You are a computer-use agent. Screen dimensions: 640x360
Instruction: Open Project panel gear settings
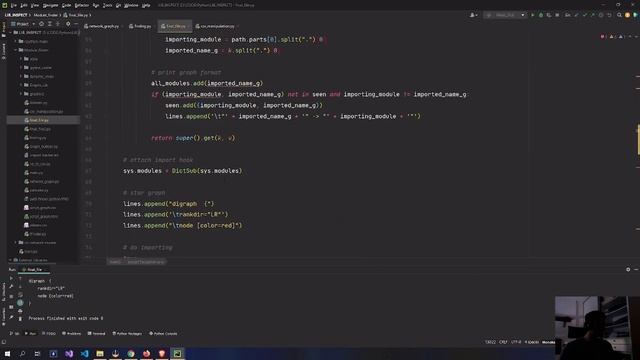coord(68,24)
